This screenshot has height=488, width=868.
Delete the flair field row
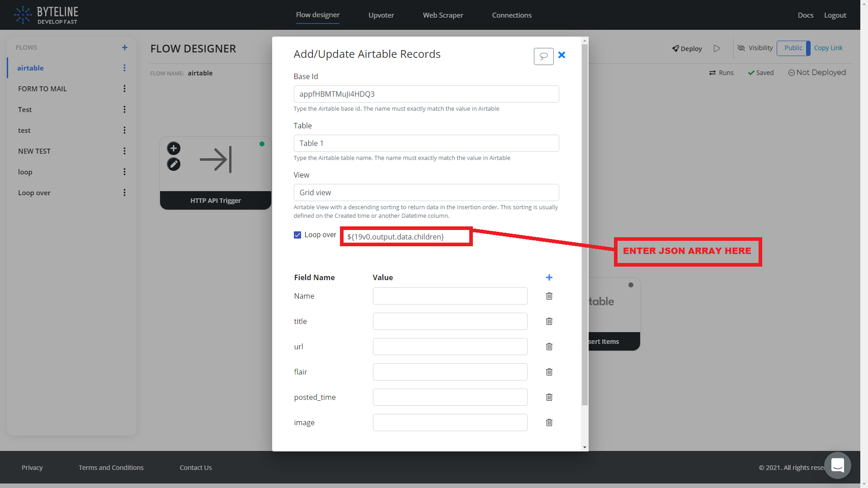[549, 372]
